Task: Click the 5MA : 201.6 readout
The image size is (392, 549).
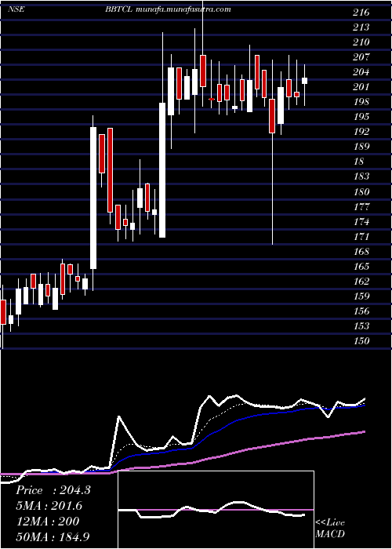Action: pos(50,506)
